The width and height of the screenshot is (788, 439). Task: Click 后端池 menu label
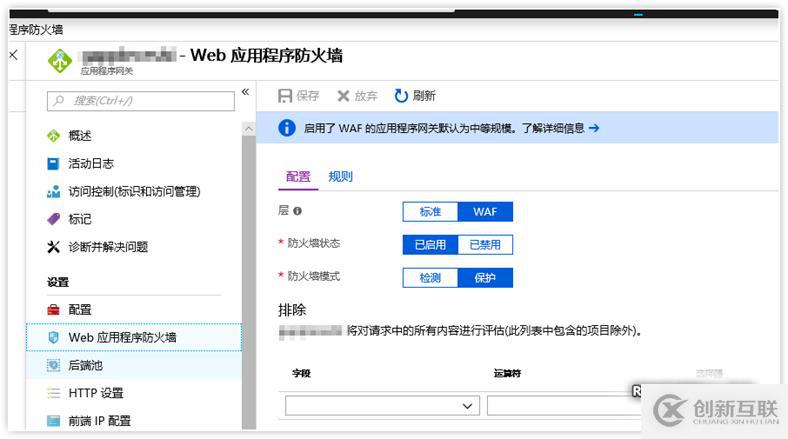click(x=85, y=365)
